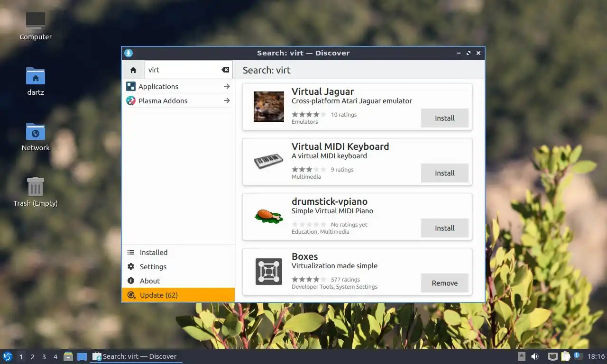Image resolution: width=607 pixels, height=364 pixels.
Task: Click the 'Search: virt' page heading
Action: pyautogui.click(x=267, y=70)
